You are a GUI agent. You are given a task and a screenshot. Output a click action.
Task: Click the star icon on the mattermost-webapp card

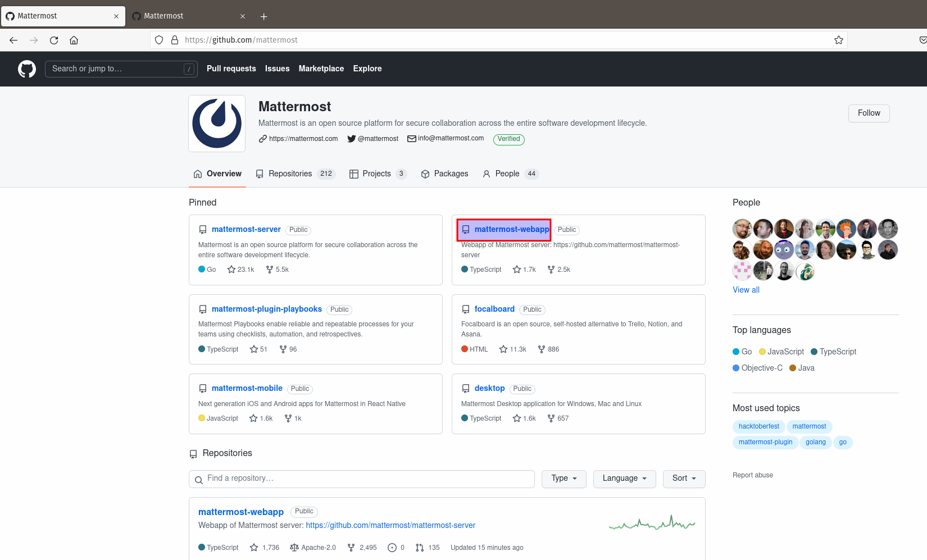[516, 269]
